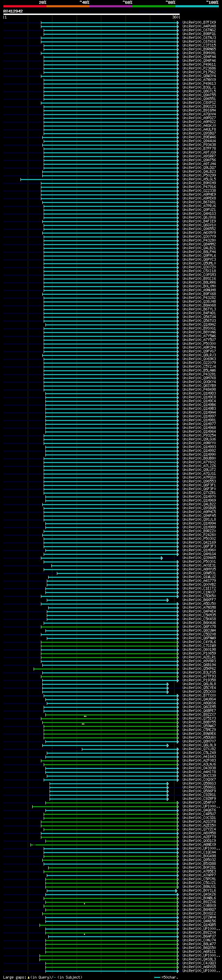Open the UniRef100_P47916 entry
Viewport: 222px width, 980px height.
click(x=199, y=187)
